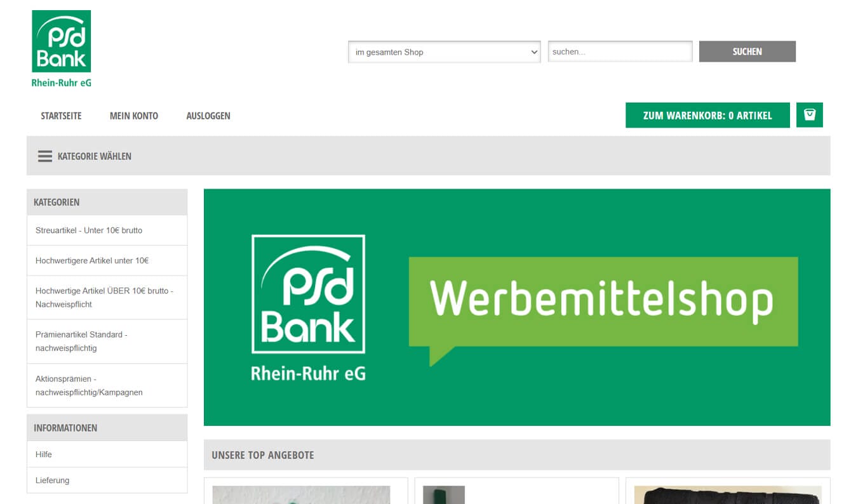Click the SUCHEN search button
The height and width of the screenshot is (504, 858).
pyautogui.click(x=747, y=51)
